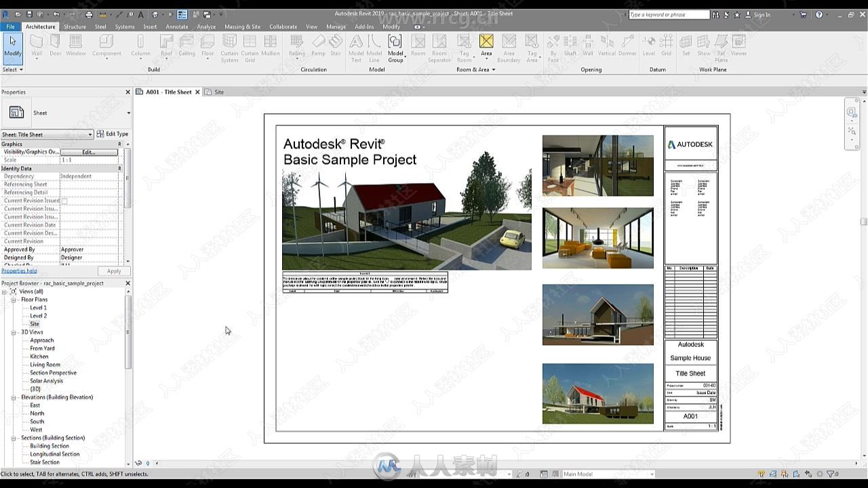Click the Column tool icon
868x488 pixels.
(140, 43)
